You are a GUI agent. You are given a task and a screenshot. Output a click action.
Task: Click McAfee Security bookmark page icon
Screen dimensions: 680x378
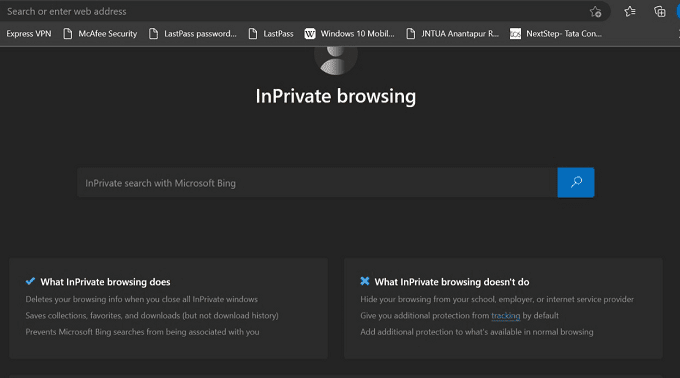coord(68,33)
